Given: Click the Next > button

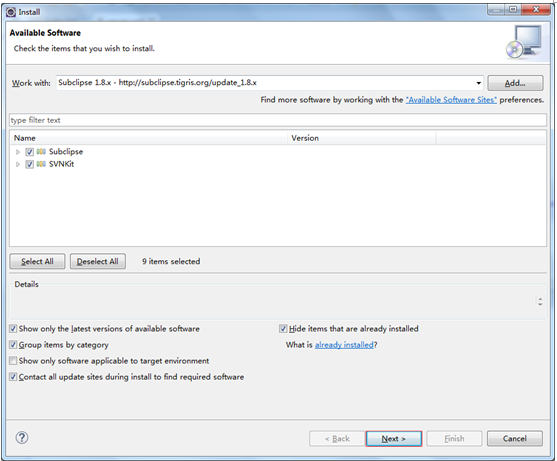Looking at the screenshot, I should 394,439.
